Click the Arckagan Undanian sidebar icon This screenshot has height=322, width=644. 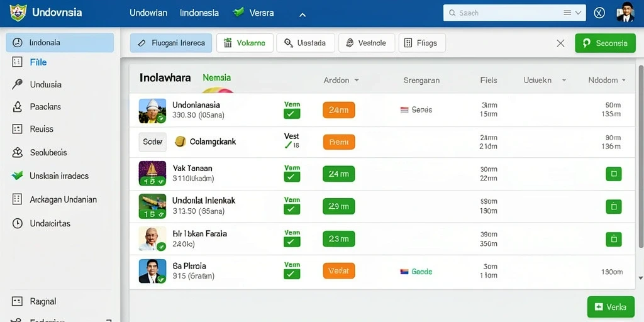click(17, 199)
